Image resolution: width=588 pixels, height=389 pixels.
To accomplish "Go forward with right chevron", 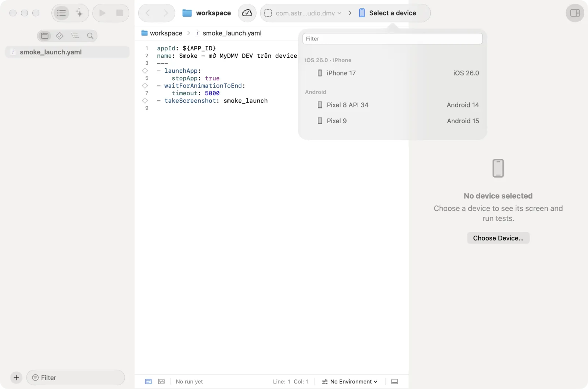I will point(166,13).
